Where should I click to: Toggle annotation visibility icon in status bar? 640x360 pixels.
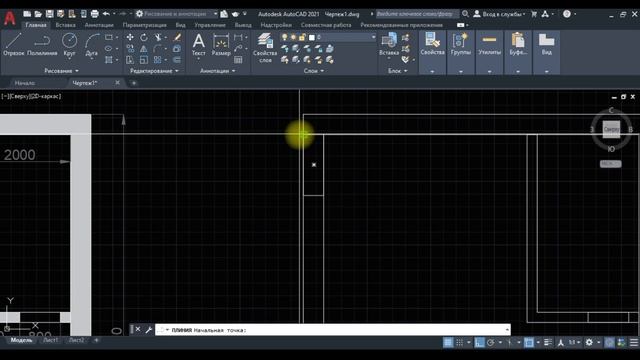(x=560, y=342)
